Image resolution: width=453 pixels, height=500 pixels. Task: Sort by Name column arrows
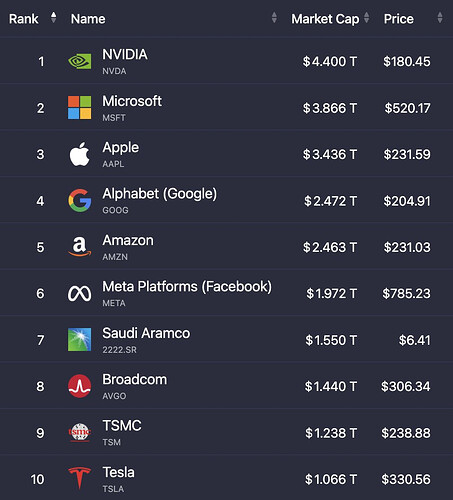point(274,18)
